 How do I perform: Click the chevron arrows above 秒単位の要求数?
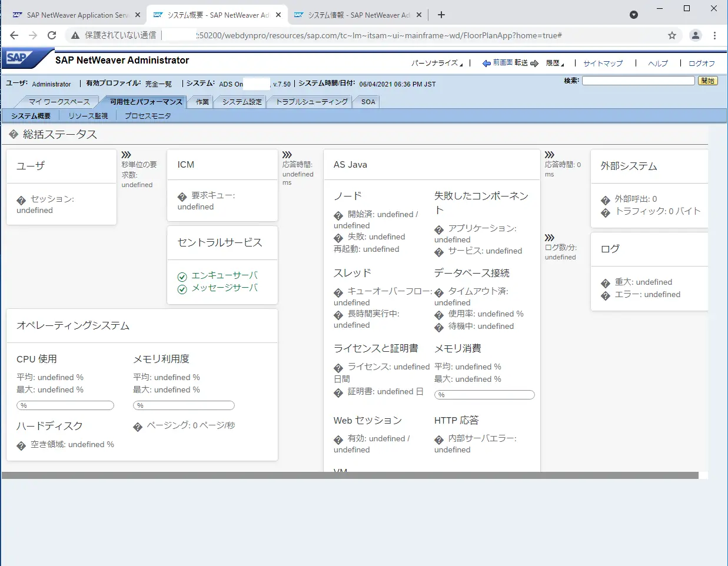(x=126, y=155)
